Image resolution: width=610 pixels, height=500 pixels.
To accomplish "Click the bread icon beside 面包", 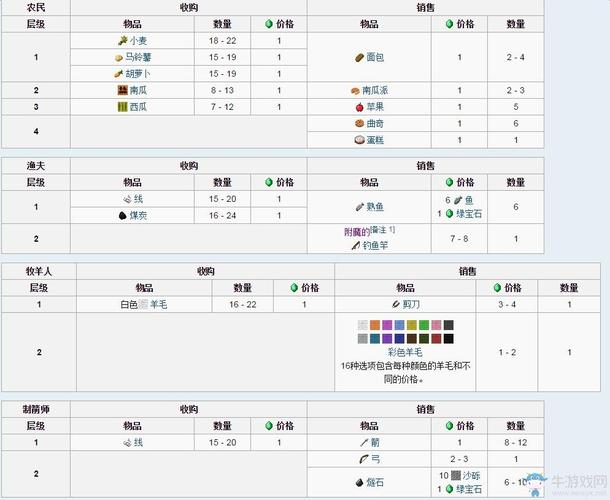I will point(358,58).
